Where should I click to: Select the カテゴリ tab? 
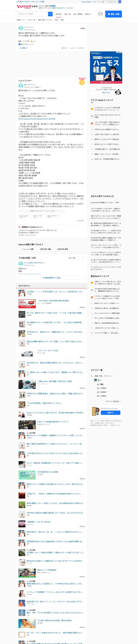click(58, 14)
